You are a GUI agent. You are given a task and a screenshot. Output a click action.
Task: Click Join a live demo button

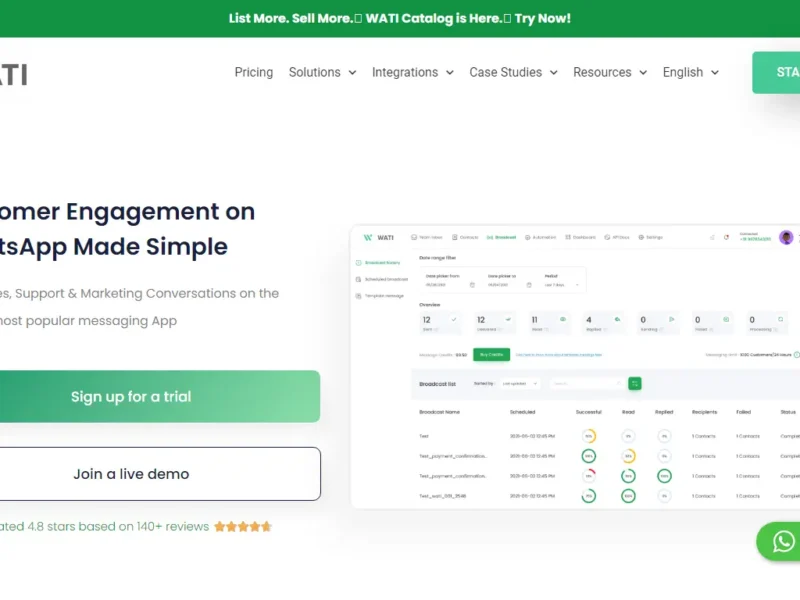click(131, 474)
